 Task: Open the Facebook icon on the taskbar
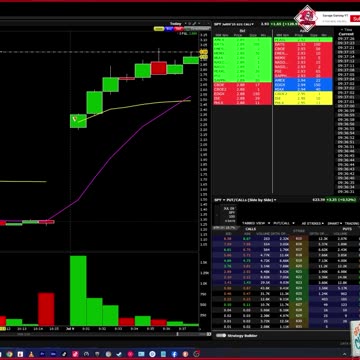click(x=174, y=354)
